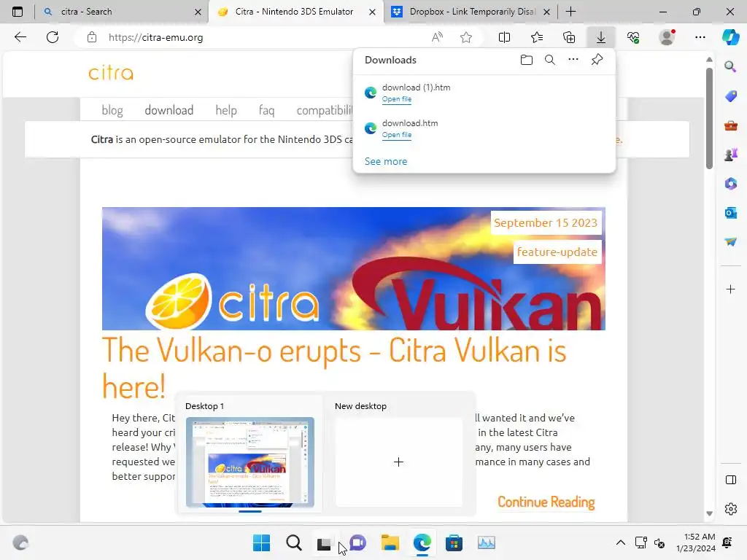Show hidden system tray icons

click(x=620, y=542)
